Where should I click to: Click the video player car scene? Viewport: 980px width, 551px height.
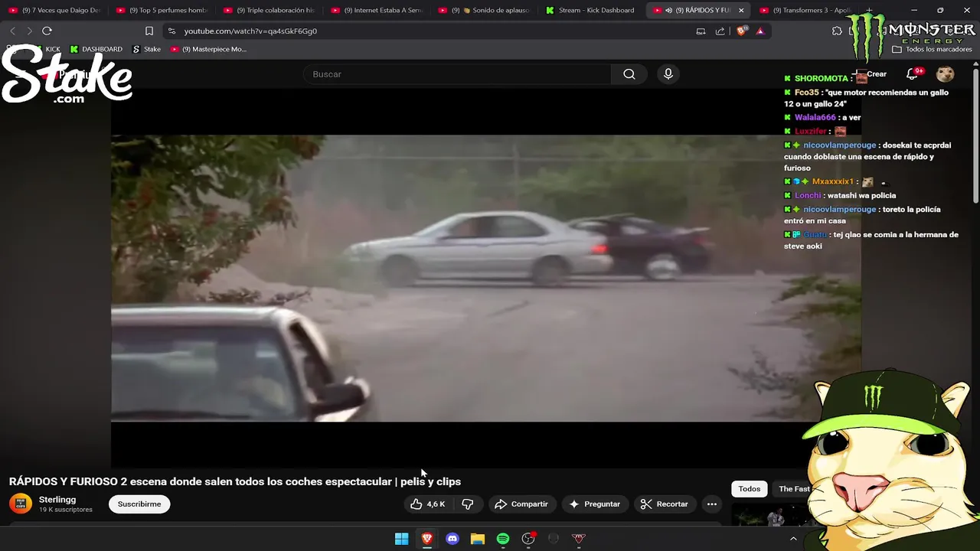(486, 278)
